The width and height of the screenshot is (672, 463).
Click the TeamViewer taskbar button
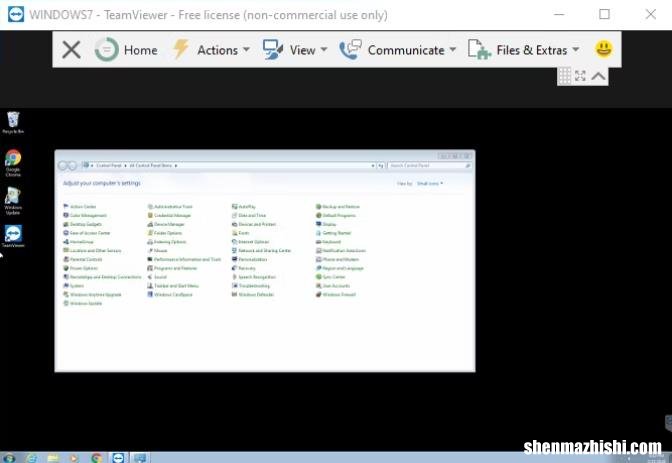click(118, 458)
